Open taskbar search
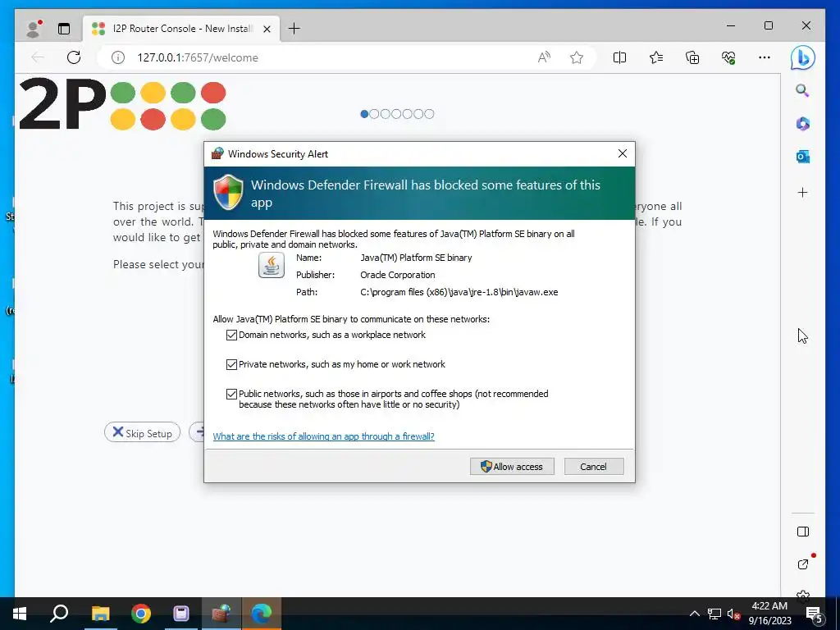The height and width of the screenshot is (630, 840). click(59, 614)
